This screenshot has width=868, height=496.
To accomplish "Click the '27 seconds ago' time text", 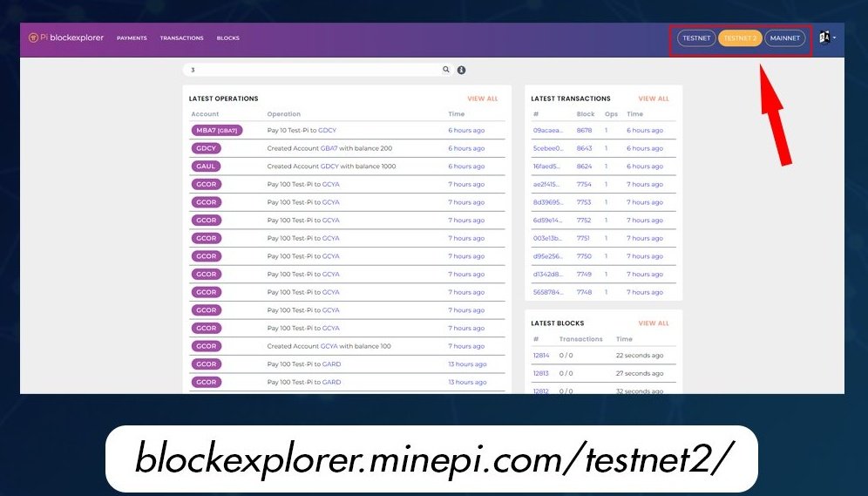I will click(640, 373).
